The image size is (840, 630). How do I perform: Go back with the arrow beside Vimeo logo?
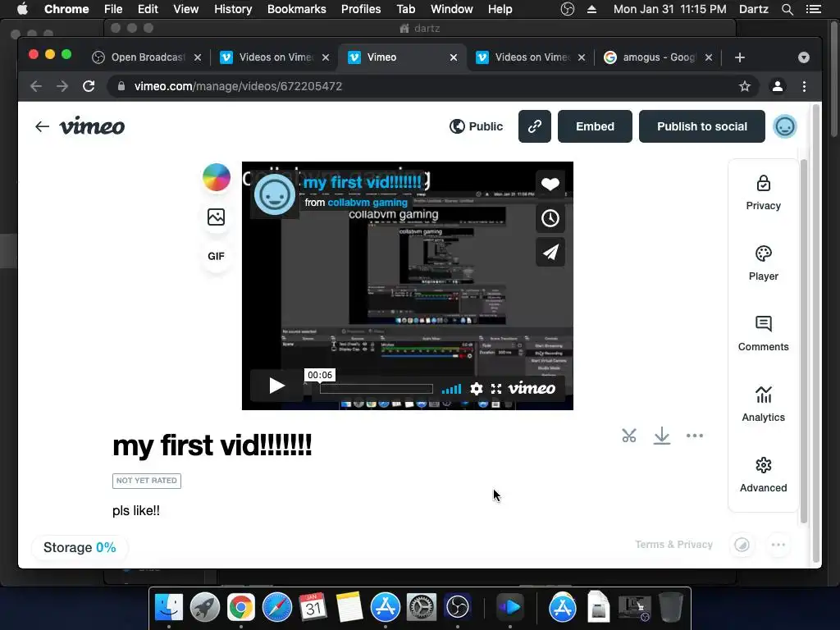42,126
